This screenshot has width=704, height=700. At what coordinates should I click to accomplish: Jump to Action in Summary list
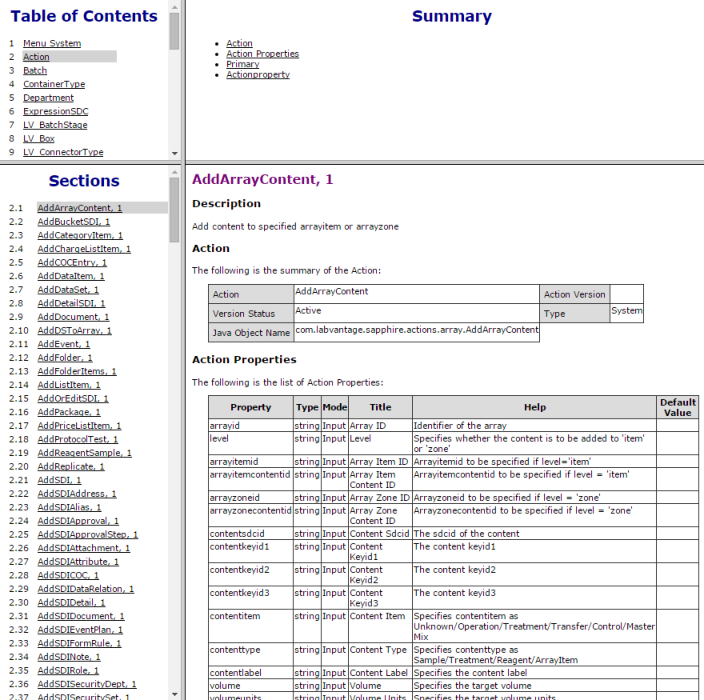coord(239,43)
